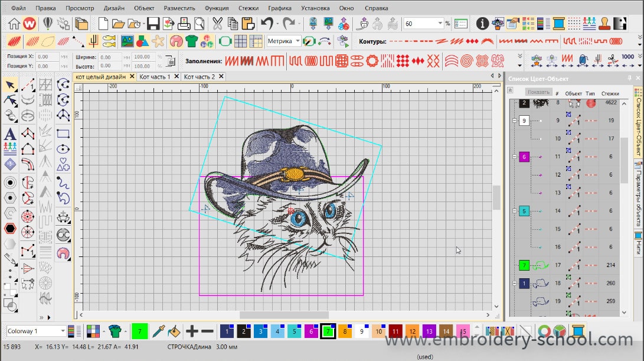Click the Ширина width input field
The image size is (644, 361).
coord(110,57)
